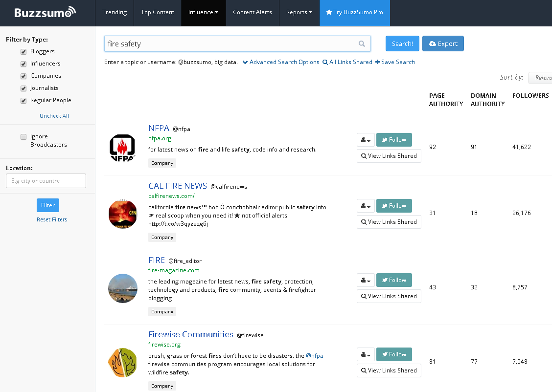Click the Uncheck All link

[54, 116]
